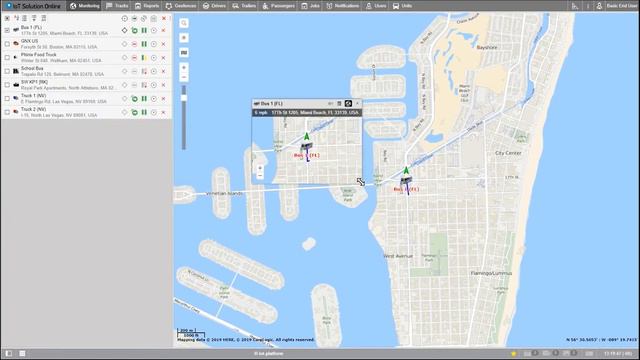Open quick track circle icon for Bus 1 (FL)
Image resolution: width=640 pixels, height=360 pixels.
[154, 30]
